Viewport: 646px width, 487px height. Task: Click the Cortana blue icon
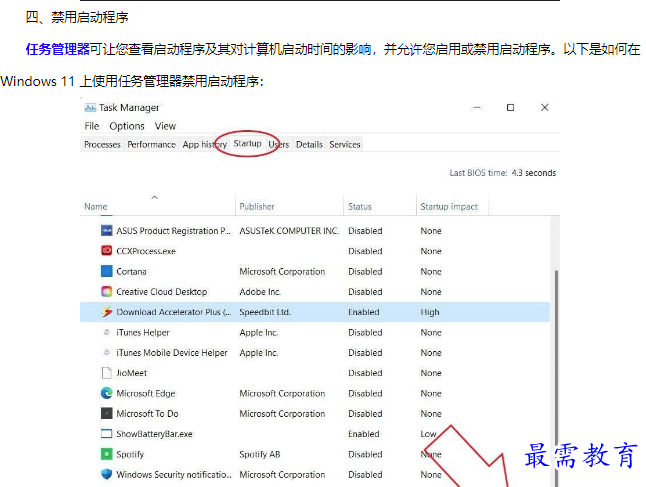[x=107, y=271]
